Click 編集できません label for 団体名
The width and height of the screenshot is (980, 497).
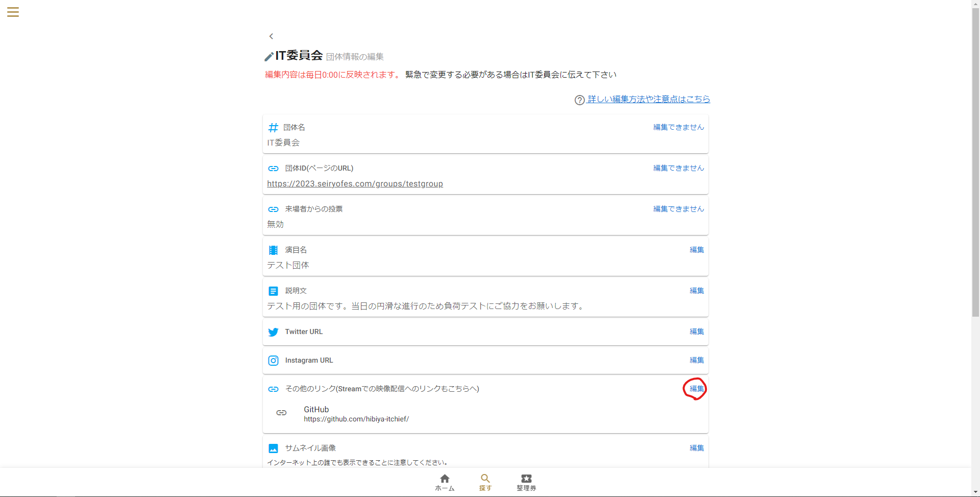coord(678,127)
